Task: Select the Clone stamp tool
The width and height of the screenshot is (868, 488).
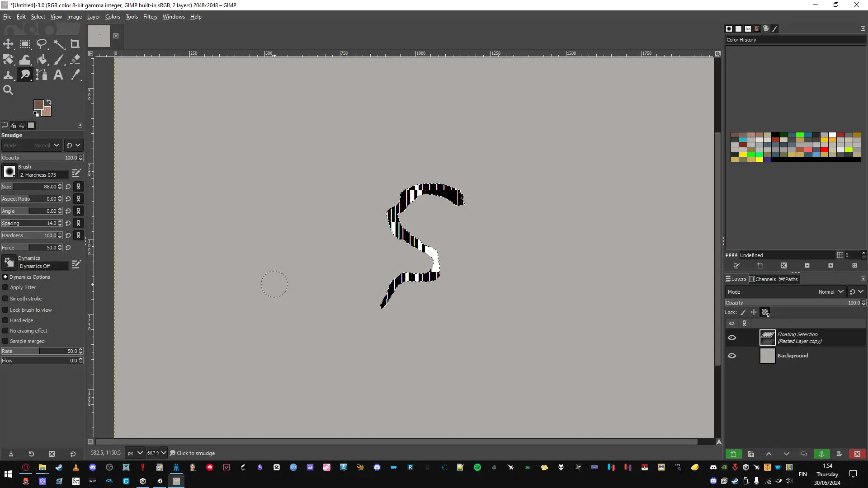Action: (x=8, y=75)
